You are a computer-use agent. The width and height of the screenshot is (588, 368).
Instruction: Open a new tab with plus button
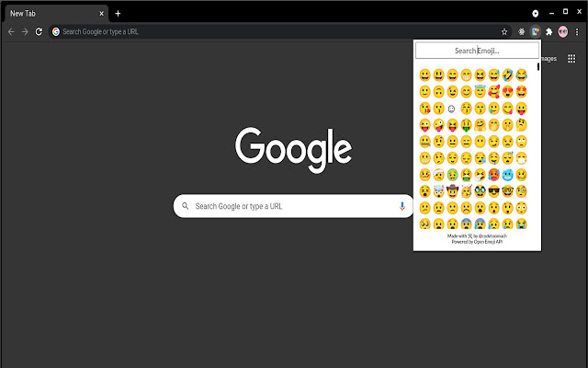pos(118,14)
